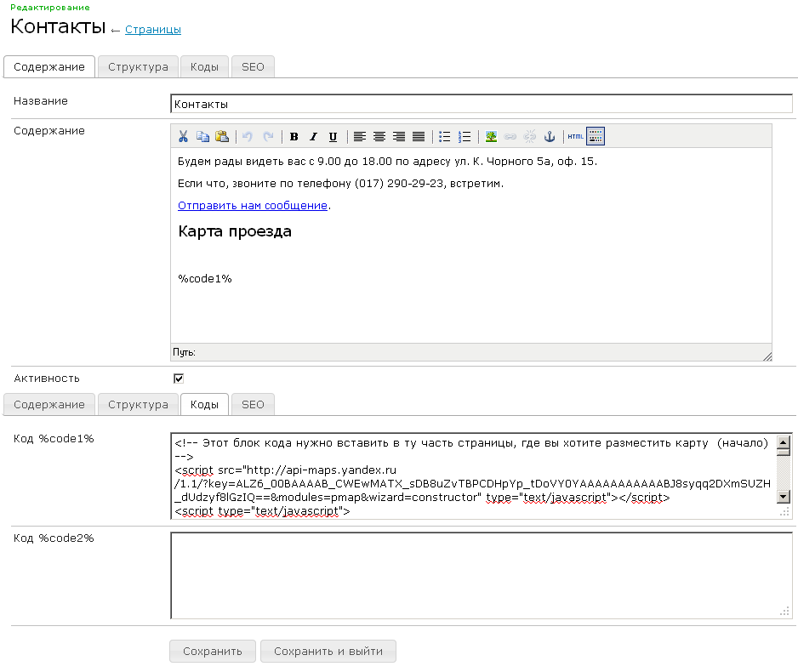Toggle the Активность checkbox
Image resolution: width=798 pixels, height=672 pixels.
coord(179,379)
